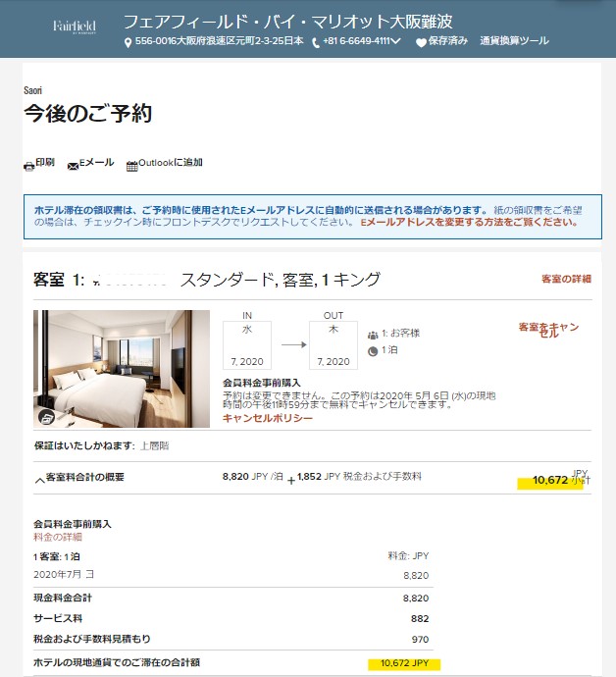Viewport: 616px width, 677px height.
Task: Click the printer icon
Action: [x=28, y=166]
